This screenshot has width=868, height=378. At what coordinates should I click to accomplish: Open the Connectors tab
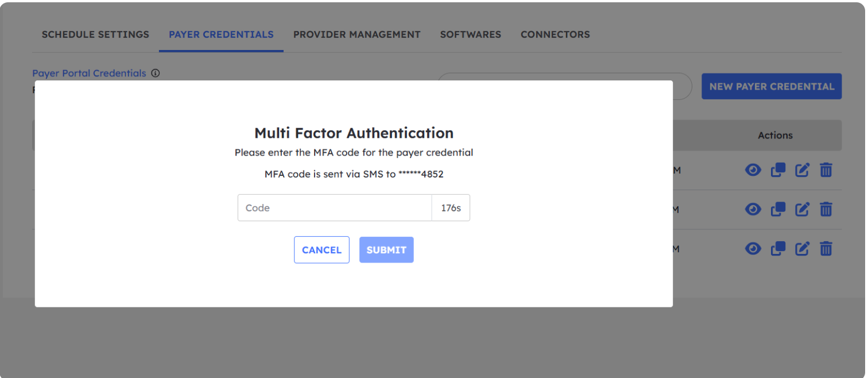(x=555, y=34)
